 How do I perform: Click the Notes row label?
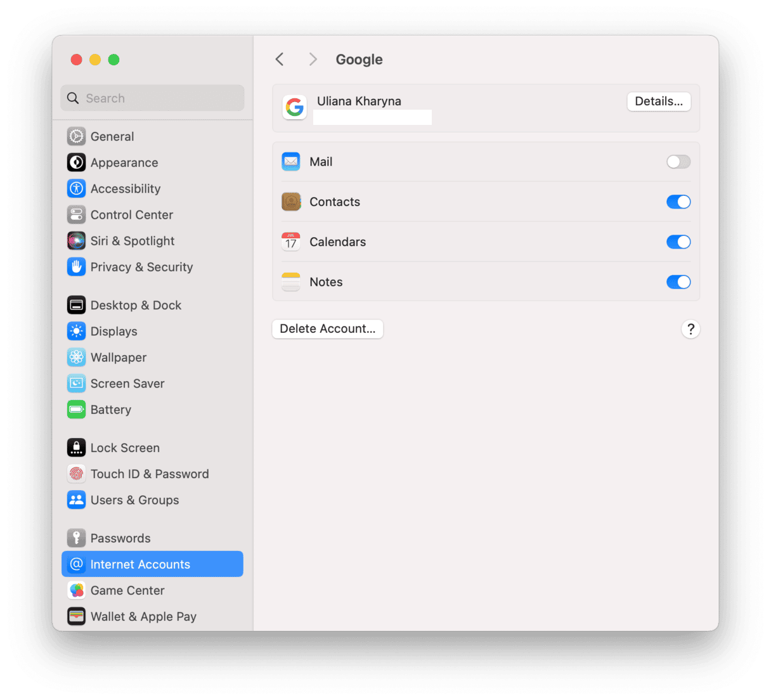[326, 282]
